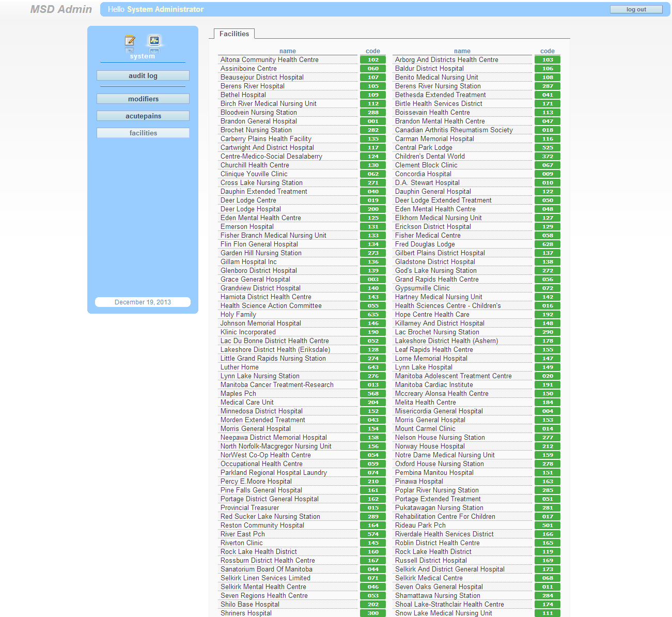The height and width of the screenshot is (617, 672).
Task: Open D.A. Stewart Hospital
Action: [x=427, y=182]
